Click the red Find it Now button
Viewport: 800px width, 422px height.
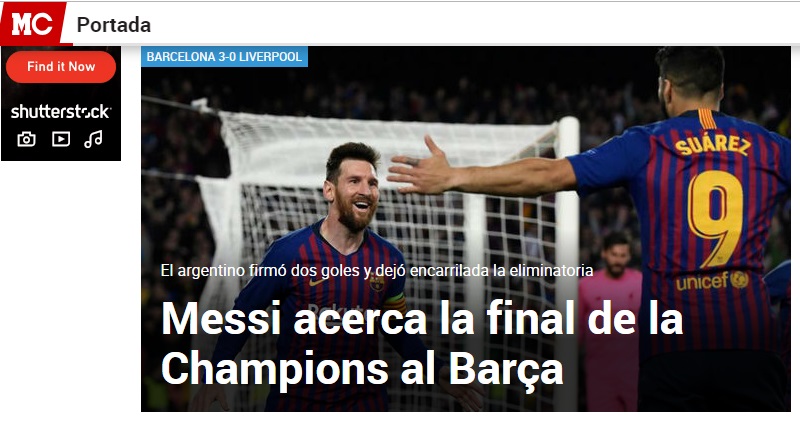point(61,67)
